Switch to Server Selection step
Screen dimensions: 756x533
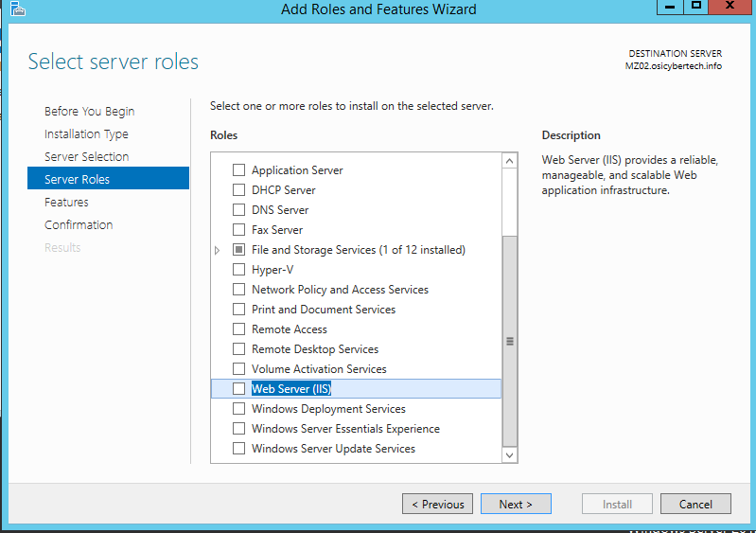(87, 156)
